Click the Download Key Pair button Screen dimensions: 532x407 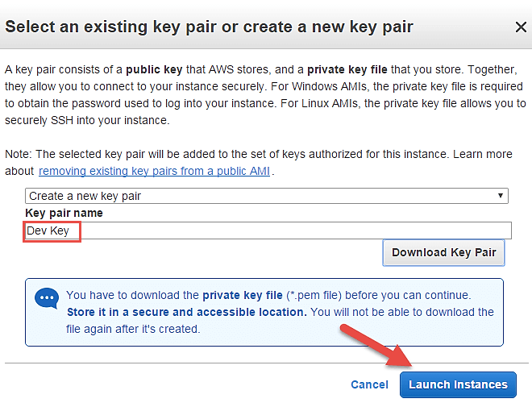tap(443, 252)
